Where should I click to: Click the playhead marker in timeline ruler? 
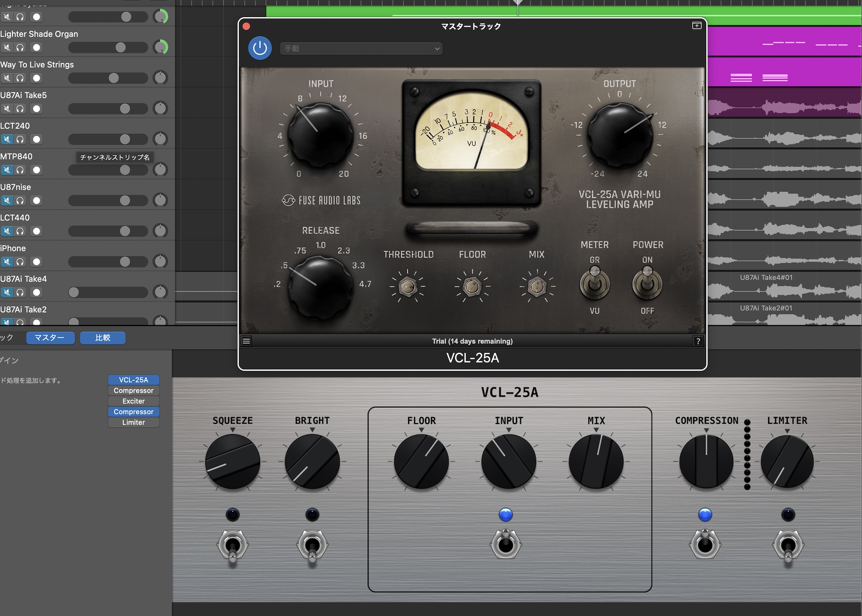[518, 3]
